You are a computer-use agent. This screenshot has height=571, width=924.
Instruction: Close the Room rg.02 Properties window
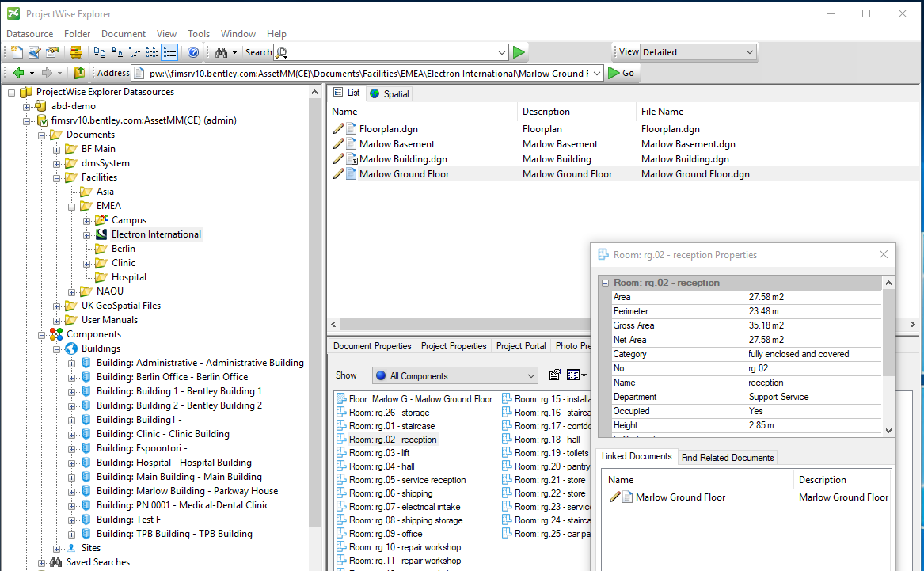pos(883,254)
